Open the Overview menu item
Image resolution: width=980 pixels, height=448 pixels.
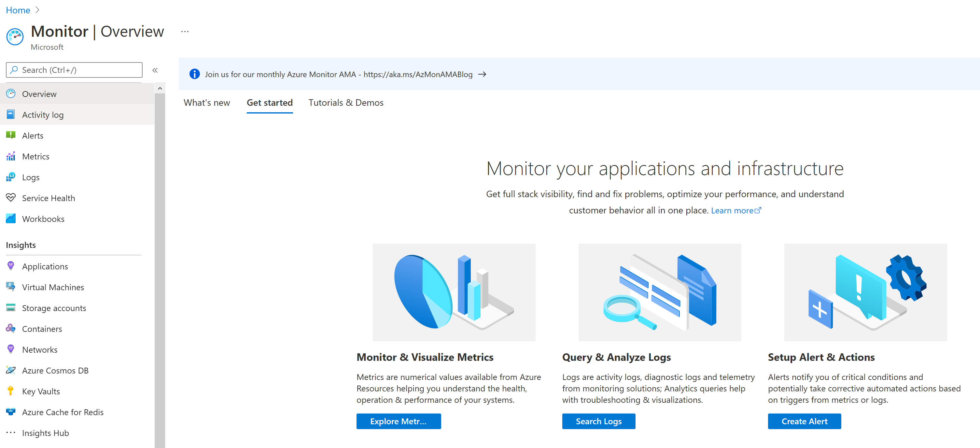pyautogui.click(x=77, y=94)
